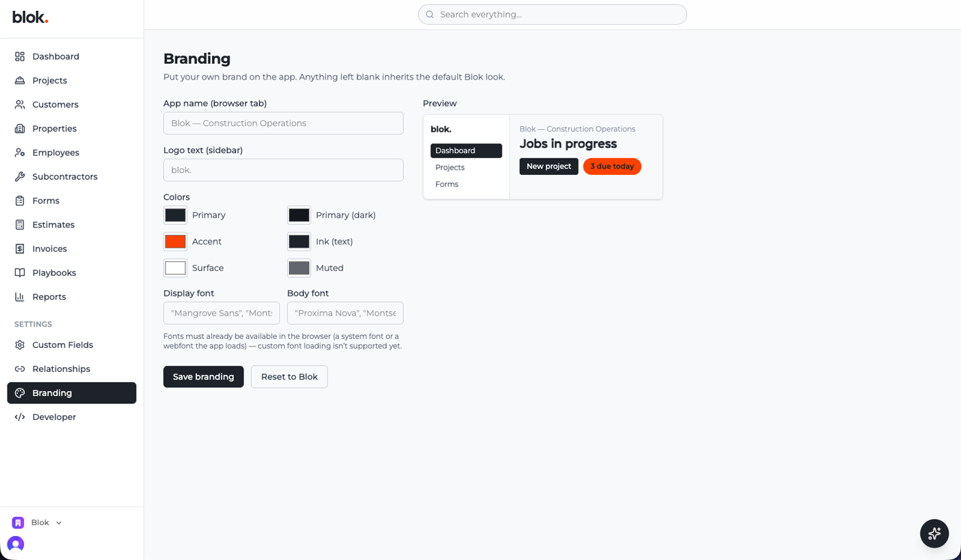
Task: Click the Estimates calculator icon
Action: click(x=20, y=224)
